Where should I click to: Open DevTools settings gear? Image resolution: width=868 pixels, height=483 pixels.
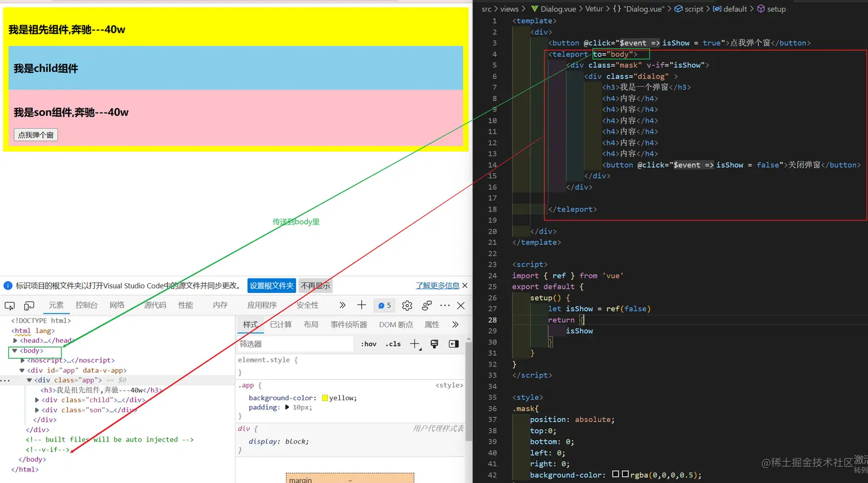point(407,306)
